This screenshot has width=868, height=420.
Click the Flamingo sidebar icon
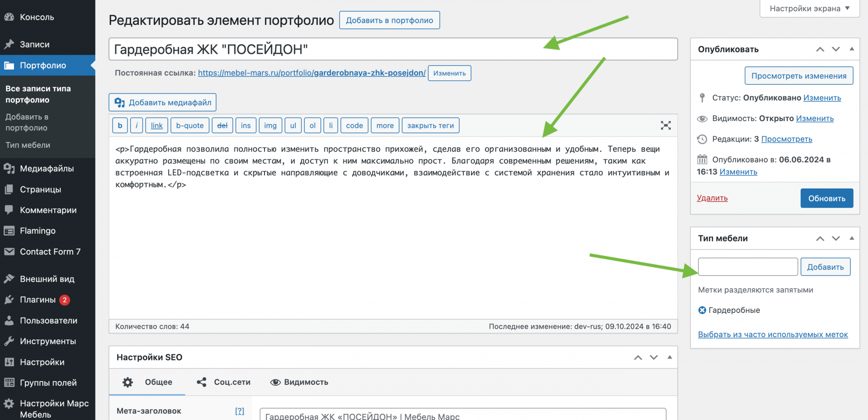coord(9,231)
